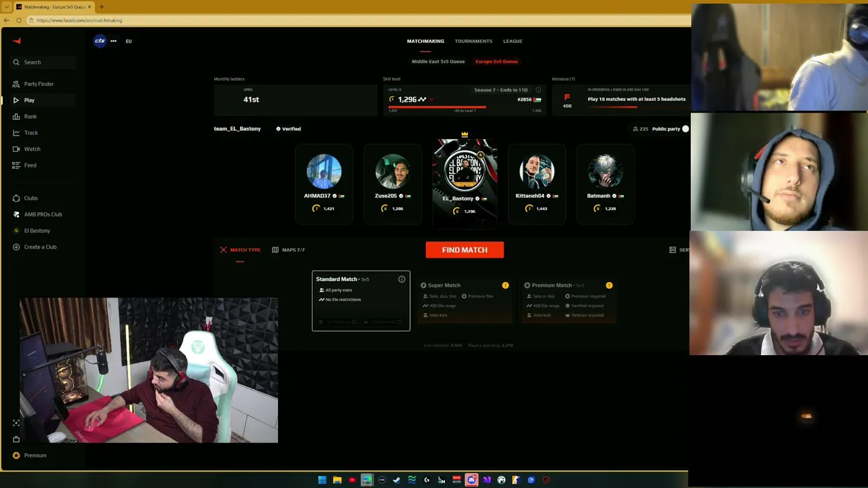The image size is (868, 488).
Task: Open AHMAD37 player avatar
Action: tap(323, 171)
